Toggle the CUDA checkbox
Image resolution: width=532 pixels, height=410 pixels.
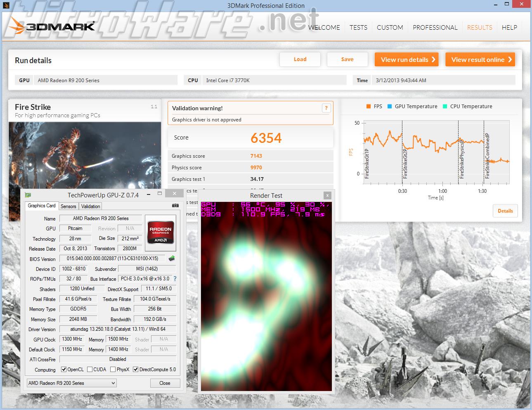coord(90,370)
